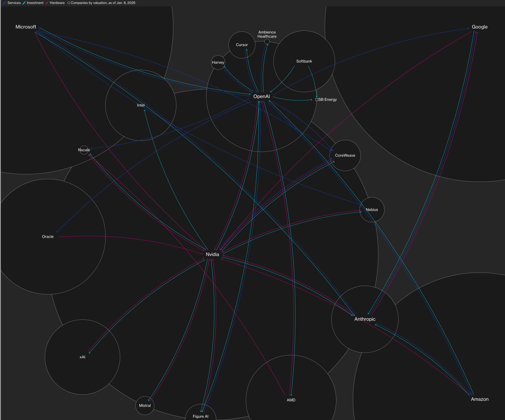Click the small Ambience Healthcare circle
The height and width of the screenshot is (420, 505).
coord(267,42)
